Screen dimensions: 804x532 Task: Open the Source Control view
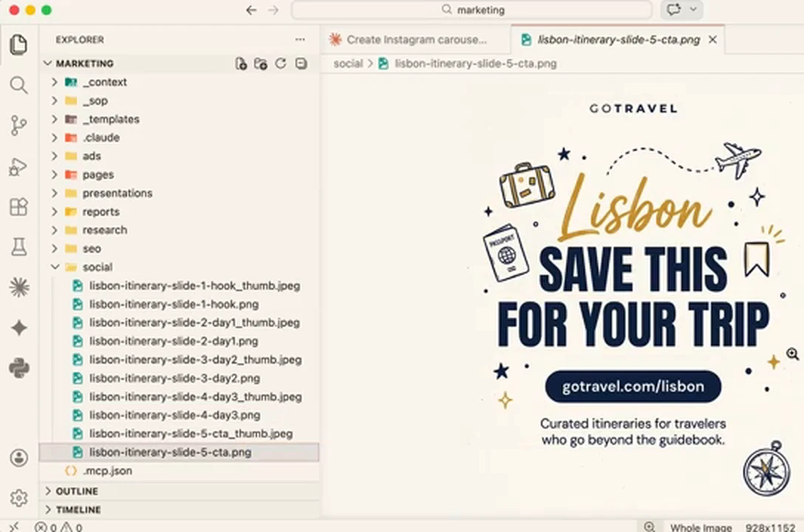[x=19, y=126]
